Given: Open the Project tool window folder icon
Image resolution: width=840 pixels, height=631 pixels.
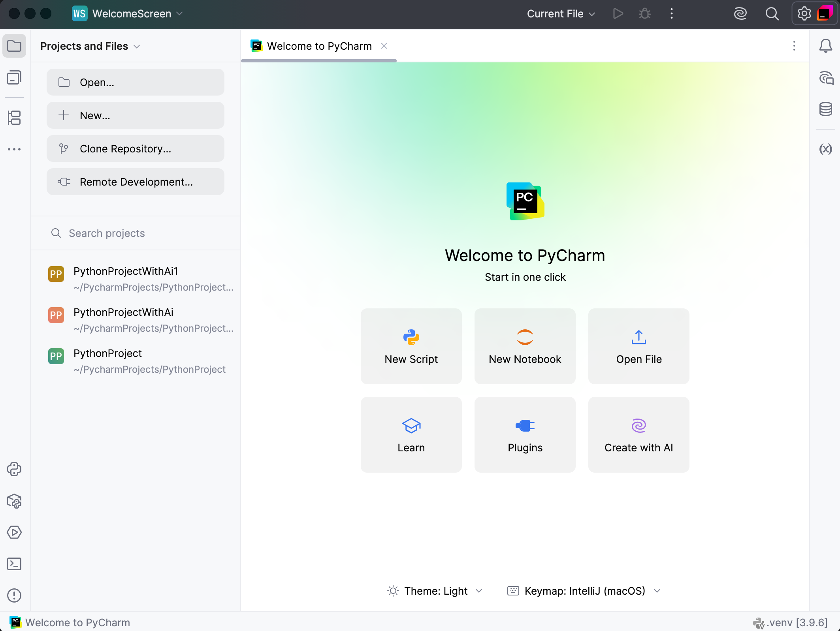Looking at the screenshot, I should point(14,46).
